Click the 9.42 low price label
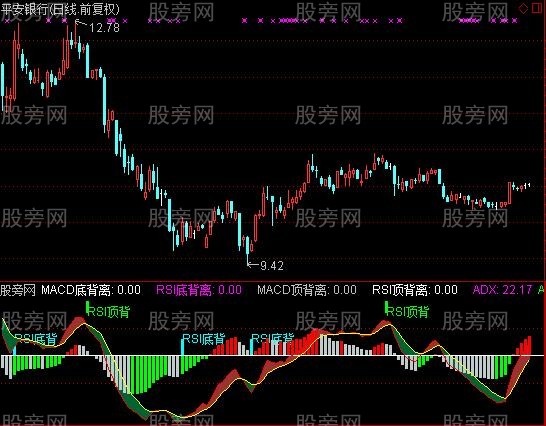Viewport: 546px width, 426px height. 272,266
